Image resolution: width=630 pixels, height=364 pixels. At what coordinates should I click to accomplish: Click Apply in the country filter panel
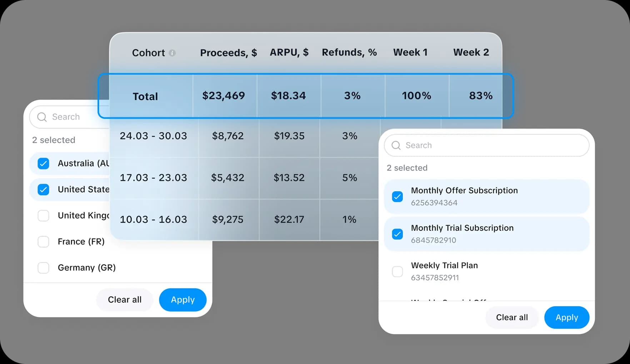[182, 300]
